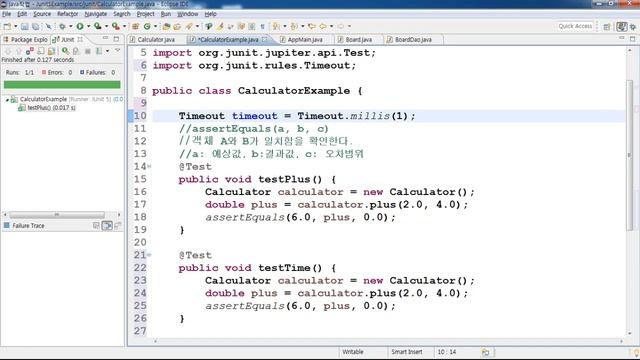Open the External Tools dropdown arrow
Screen dimensions: 640x360
coord(124,27)
